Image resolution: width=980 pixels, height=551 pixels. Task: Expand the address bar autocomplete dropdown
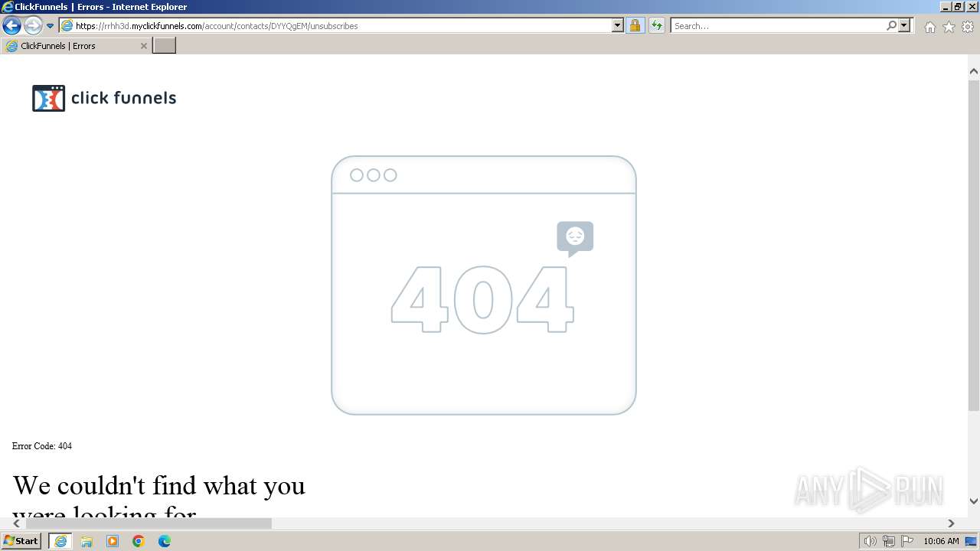tap(618, 26)
